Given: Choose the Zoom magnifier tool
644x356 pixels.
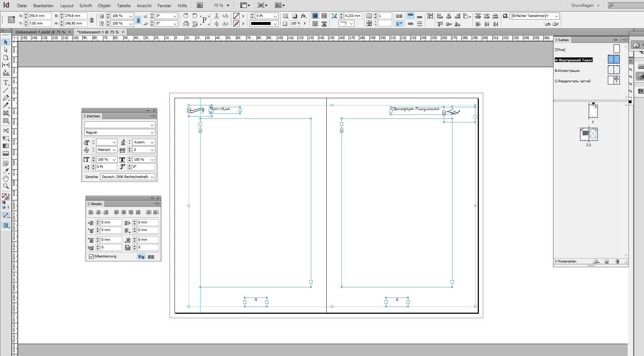Looking at the screenshot, I should click(x=6, y=186).
